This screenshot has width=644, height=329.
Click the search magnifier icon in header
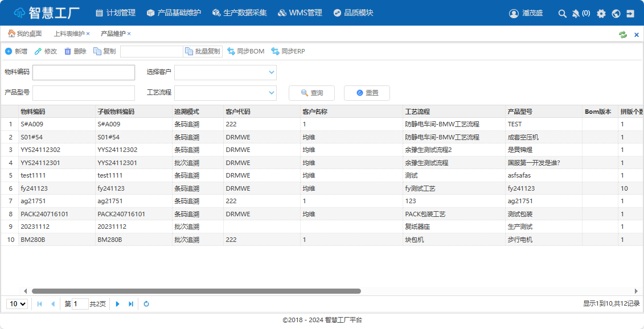coord(562,13)
